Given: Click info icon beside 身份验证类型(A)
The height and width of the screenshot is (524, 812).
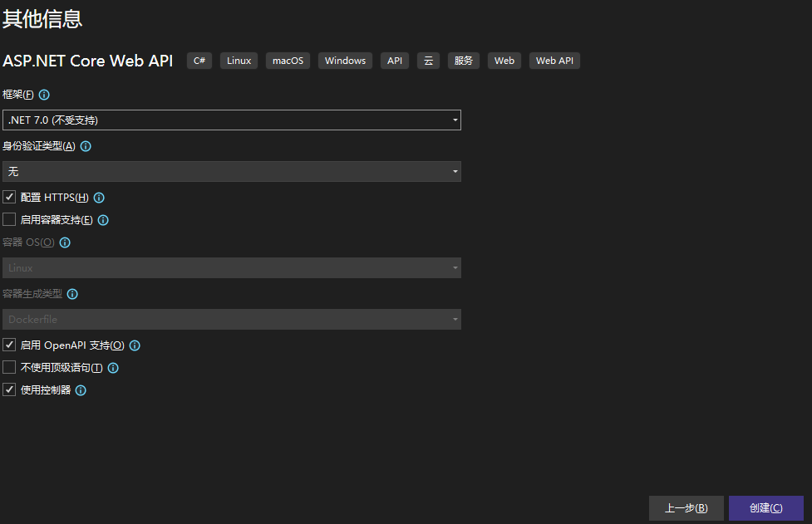Looking at the screenshot, I should pos(86,146).
